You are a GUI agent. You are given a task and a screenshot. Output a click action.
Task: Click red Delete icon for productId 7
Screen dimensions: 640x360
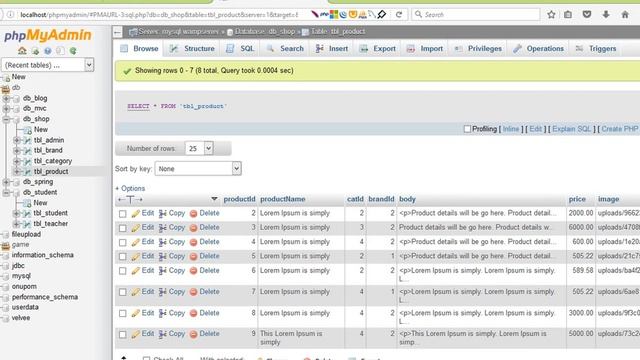click(x=193, y=292)
